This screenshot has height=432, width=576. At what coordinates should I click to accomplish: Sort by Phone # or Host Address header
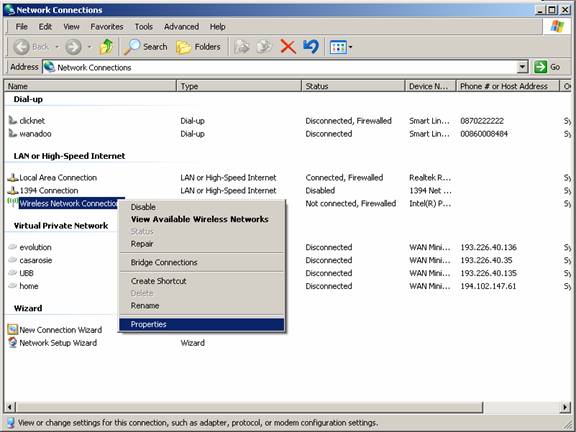pyautogui.click(x=508, y=86)
